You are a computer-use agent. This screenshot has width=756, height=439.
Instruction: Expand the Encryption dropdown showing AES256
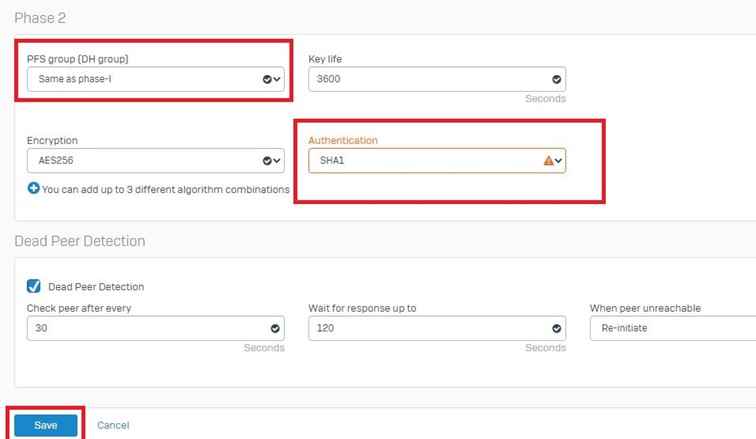[150, 160]
